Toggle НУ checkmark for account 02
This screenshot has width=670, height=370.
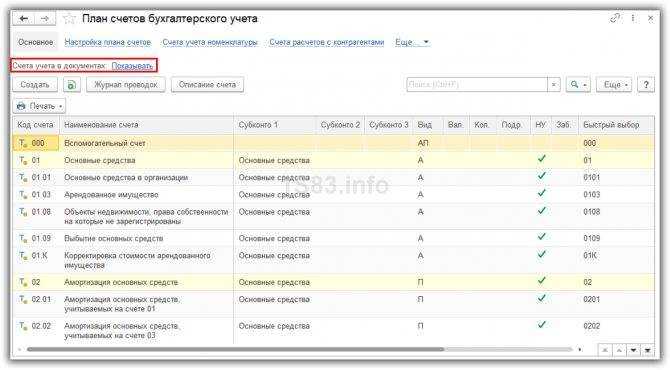[541, 281]
